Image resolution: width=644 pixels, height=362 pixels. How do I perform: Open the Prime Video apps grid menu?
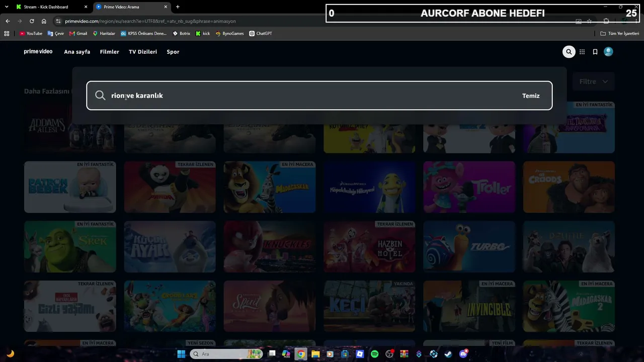pyautogui.click(x=582, y=52)
